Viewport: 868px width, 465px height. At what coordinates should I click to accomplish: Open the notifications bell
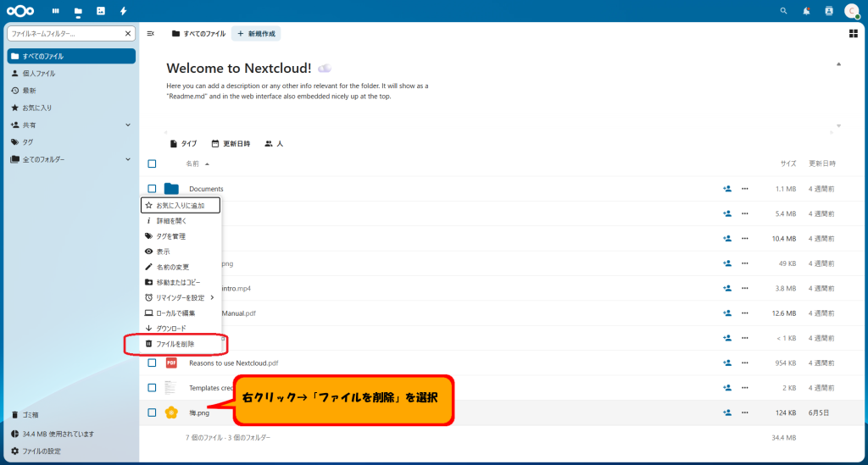[x=806, y=11]
